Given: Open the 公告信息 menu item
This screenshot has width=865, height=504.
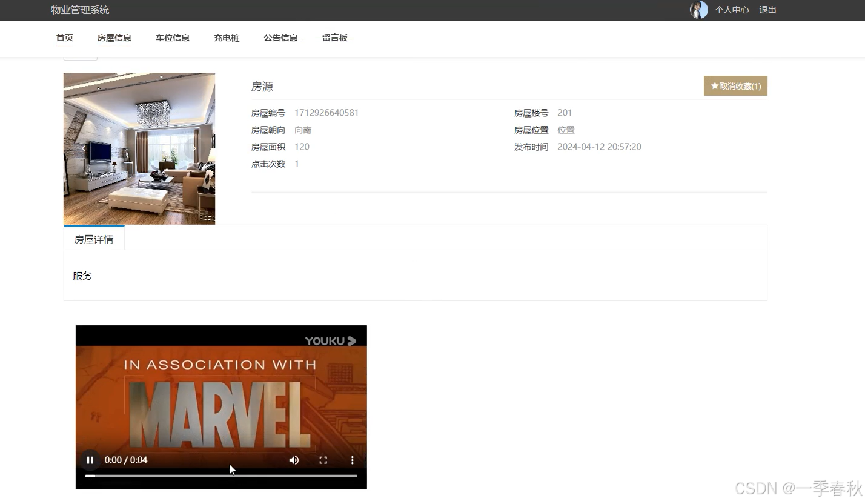Looking at the screenshot, I should click(280, 38).
